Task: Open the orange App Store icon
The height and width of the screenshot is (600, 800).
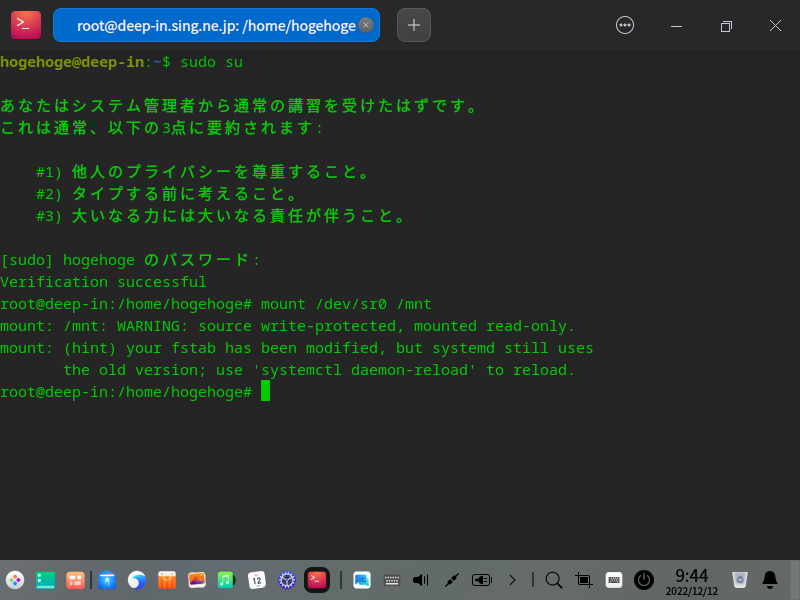Action: [x=167, y=580]
